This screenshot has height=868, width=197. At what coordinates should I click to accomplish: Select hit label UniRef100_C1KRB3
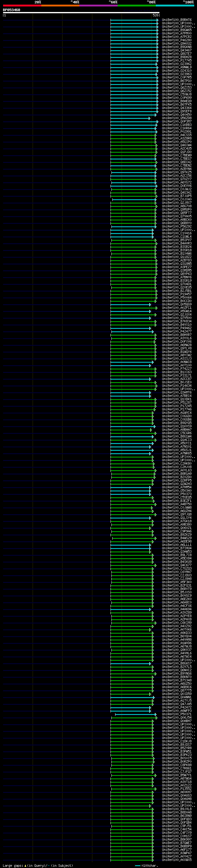click(x=177, y=125)
